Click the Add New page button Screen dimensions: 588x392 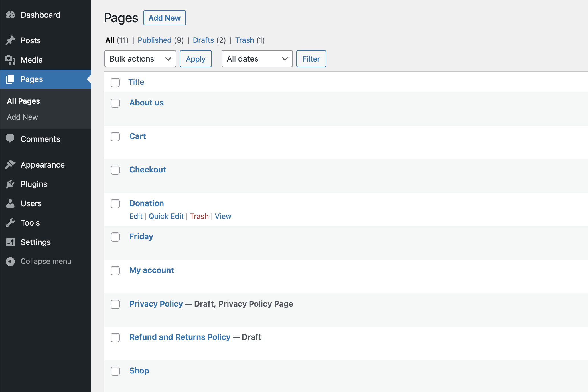(x=165, y=17)
